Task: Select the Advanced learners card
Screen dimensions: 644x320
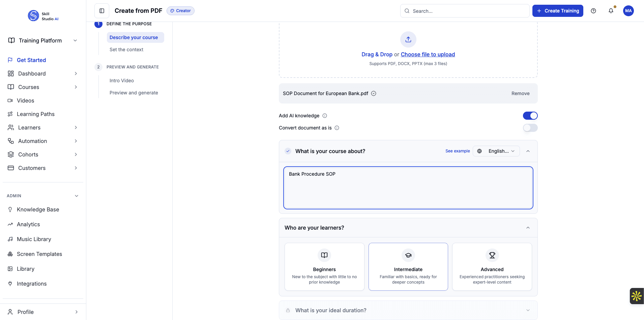Action: click(x=492, y=267)
